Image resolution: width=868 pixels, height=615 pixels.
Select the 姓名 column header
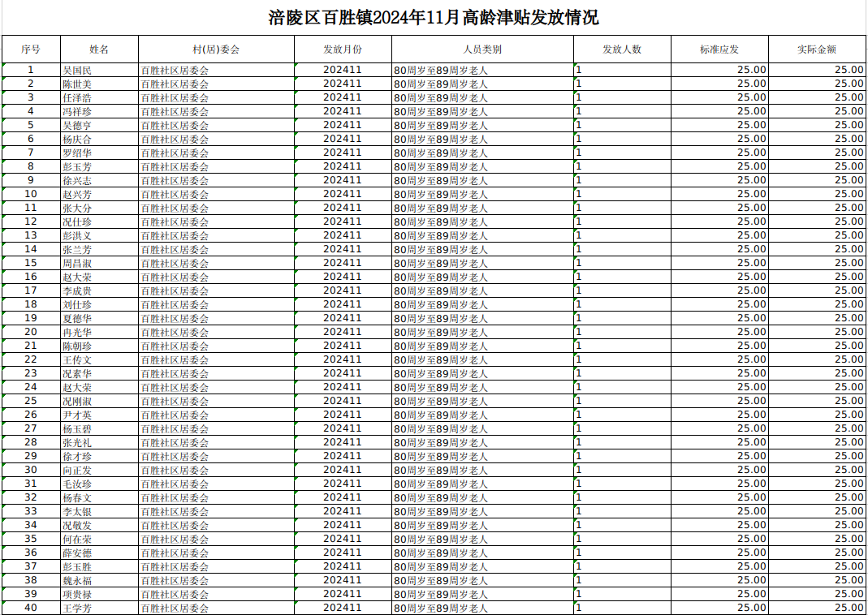[99, 49]
